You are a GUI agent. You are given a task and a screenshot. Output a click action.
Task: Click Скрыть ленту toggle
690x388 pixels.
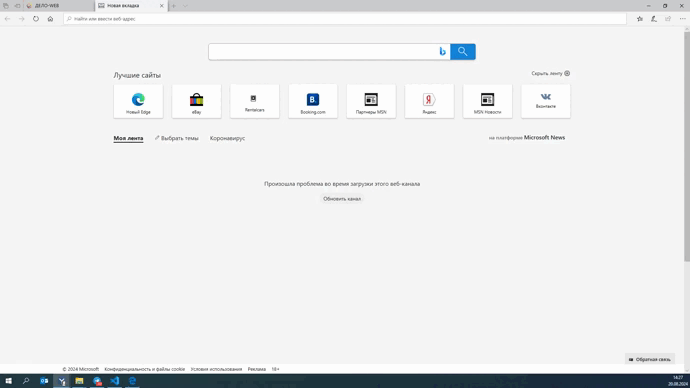[x=551, y=73]
